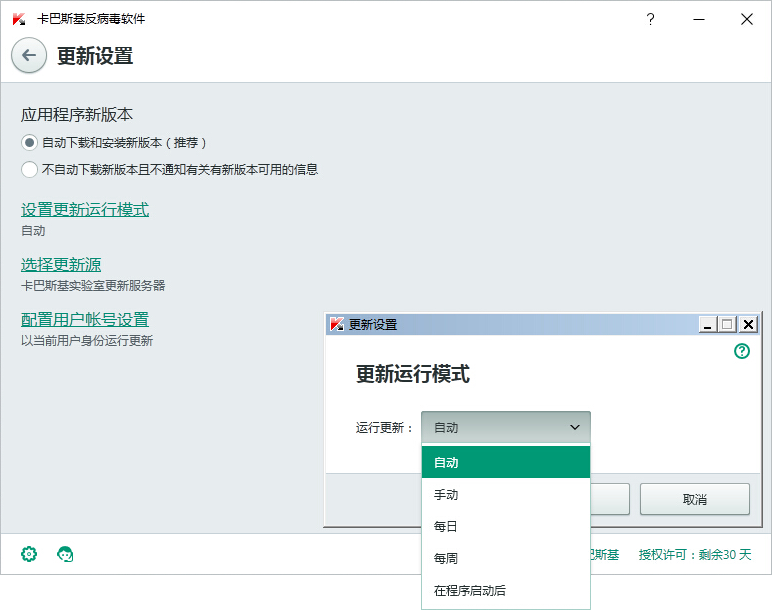Click the green help icon in dialog
Image resolution: width=772 pixels, height=610 pixels.
pos(741,351)
